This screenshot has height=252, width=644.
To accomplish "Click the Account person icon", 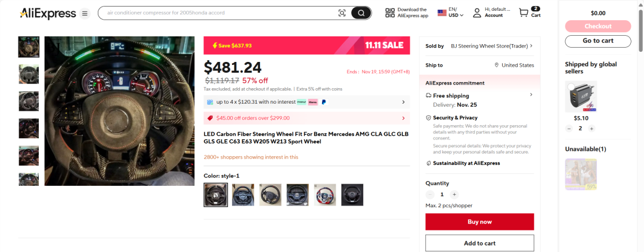I will pyautogui.click(x=476, y=13).
